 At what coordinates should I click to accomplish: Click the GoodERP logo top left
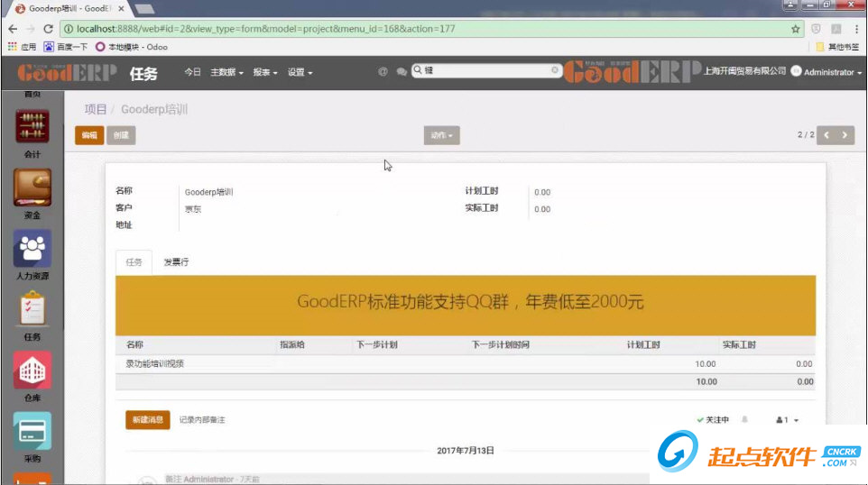(x=67, y=72)
